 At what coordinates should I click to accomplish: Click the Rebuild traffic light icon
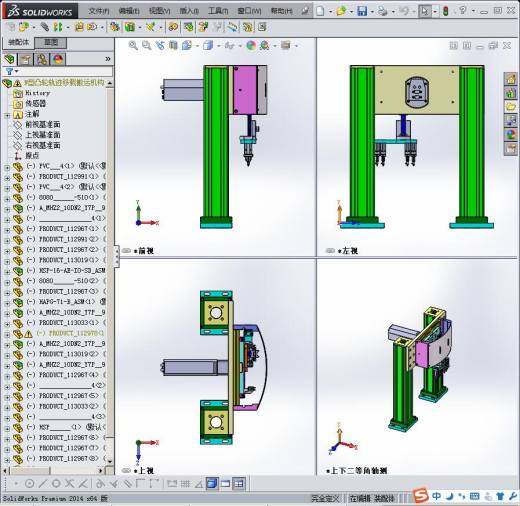[446, 11]
